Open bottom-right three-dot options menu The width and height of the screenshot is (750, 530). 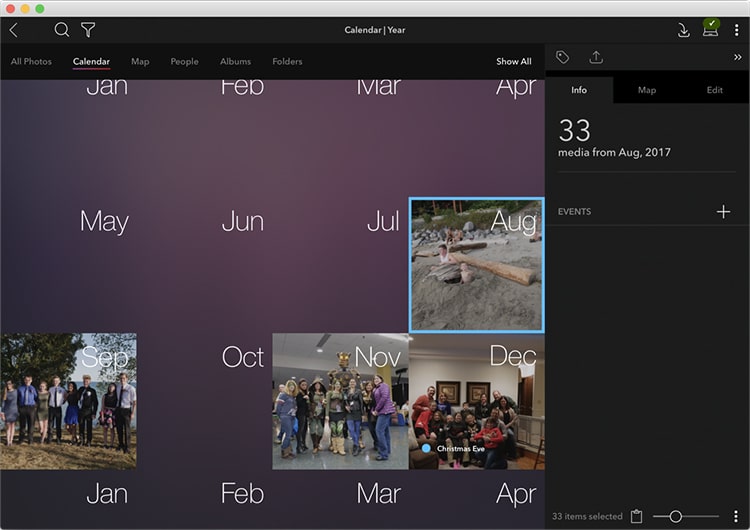pos(736,516)
